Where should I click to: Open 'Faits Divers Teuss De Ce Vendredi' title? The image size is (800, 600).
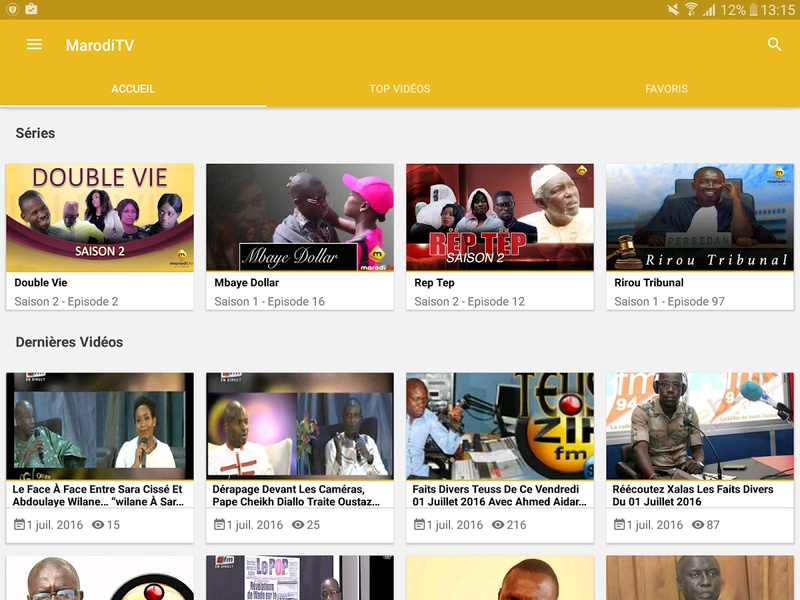(x=499, y=495)
